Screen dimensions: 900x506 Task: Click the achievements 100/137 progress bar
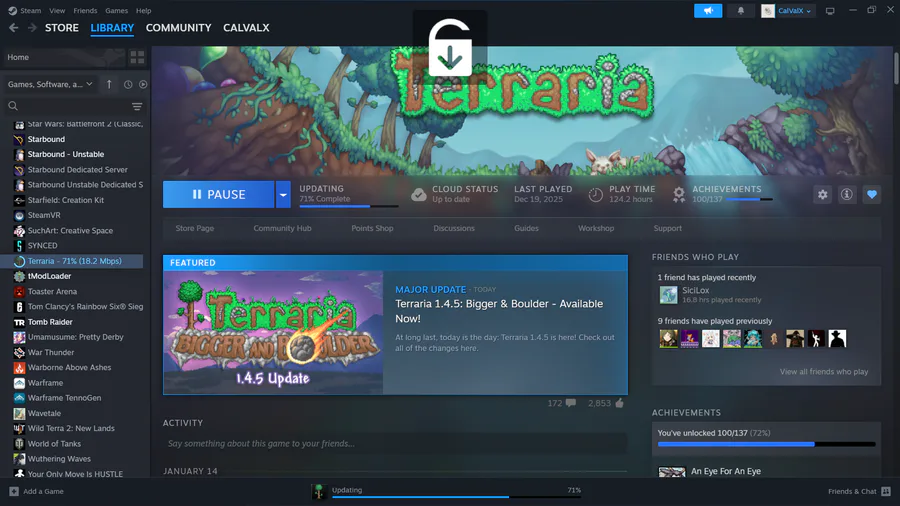point(766,444)
